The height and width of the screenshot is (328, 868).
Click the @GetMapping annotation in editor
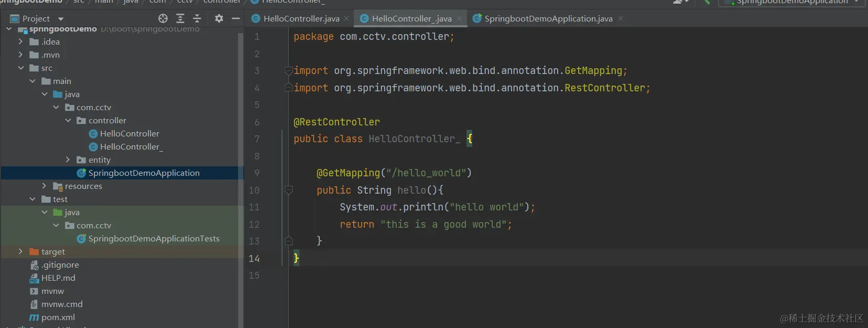348,173
